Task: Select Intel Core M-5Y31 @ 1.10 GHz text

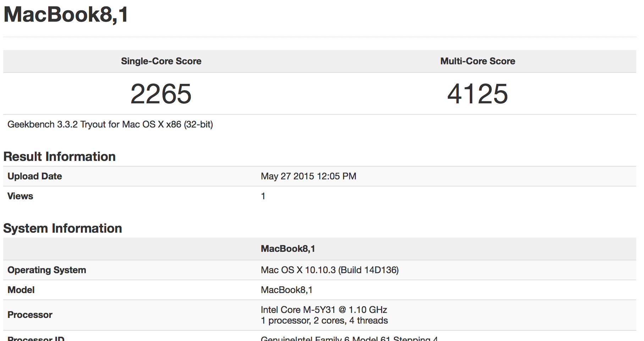Action: coord(324,310)
